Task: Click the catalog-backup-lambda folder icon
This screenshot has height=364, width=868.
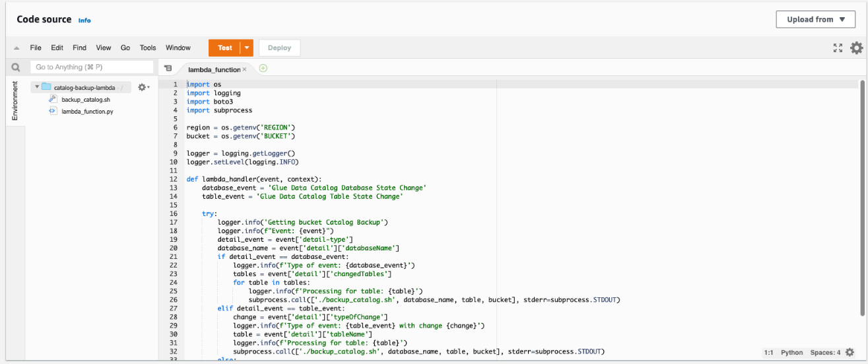Action: coord(46,87)
